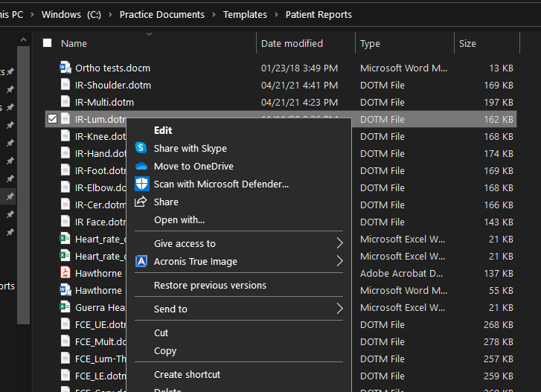The height and width of the screenshot is (392, 541).
Task: Expand Acronis True Image submenu arrow
Action: 340,261
